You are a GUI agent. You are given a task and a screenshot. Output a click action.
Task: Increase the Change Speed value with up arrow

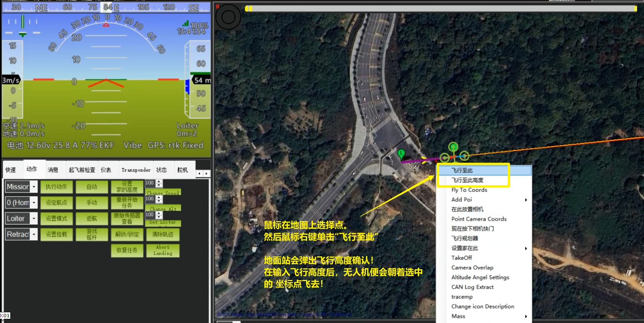(x=159, y=181)
